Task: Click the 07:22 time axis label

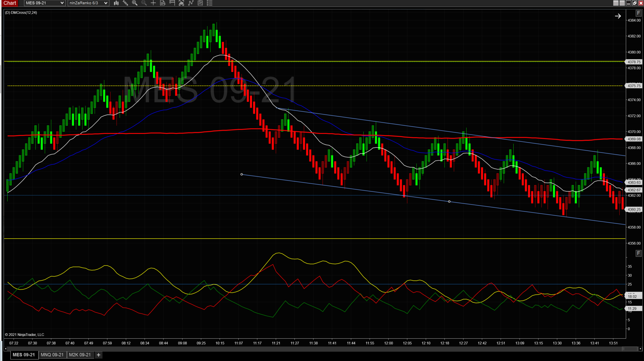Action: pos(14,343)
